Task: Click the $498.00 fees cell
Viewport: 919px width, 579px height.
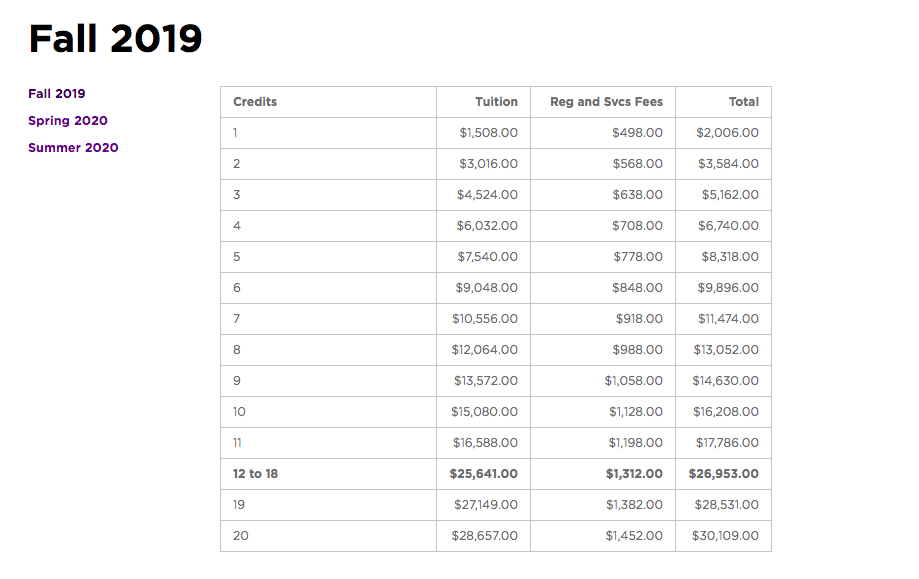Action: click(x=637, y=133)
